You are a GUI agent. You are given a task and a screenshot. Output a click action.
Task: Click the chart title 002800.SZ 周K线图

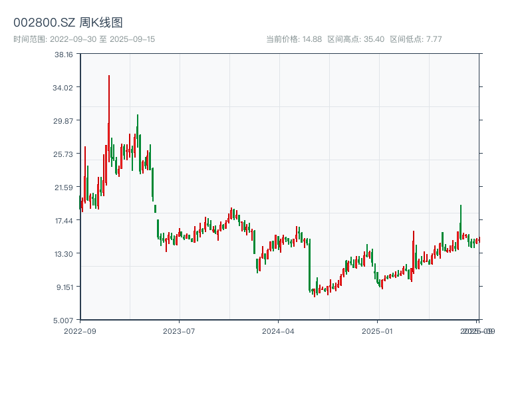68,23
